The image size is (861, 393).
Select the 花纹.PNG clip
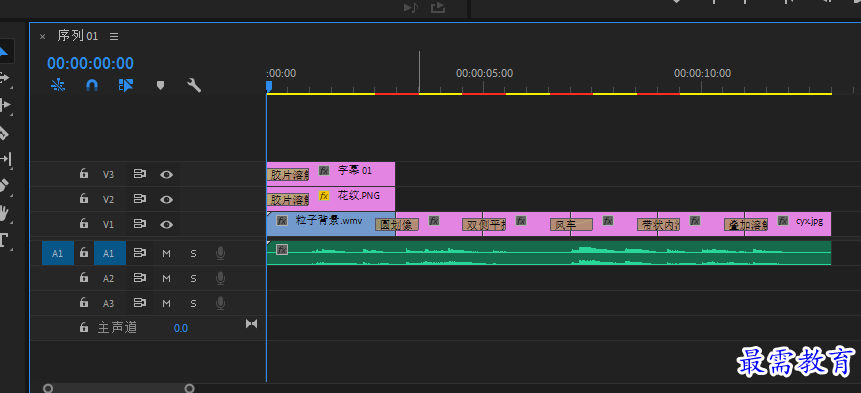pos(331,199)
